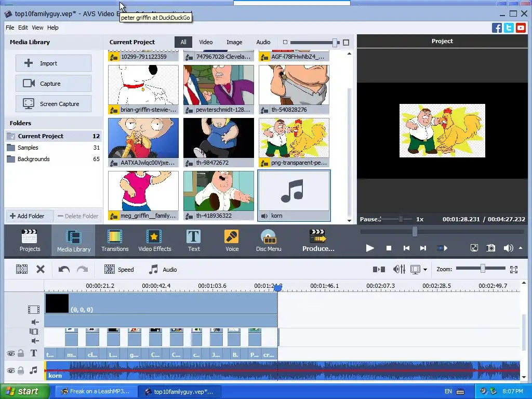Image resolution: width=532 pixels, height=399 pixels.
Task: Select the Current Project folder
Action: point(54,136)
